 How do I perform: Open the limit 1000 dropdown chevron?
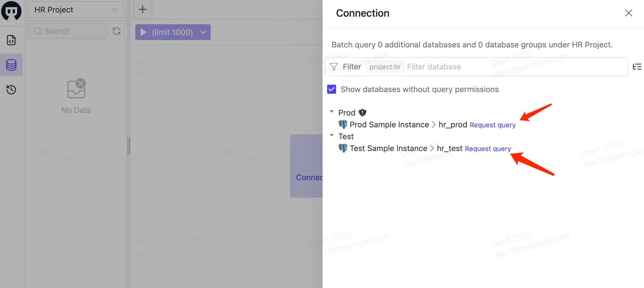coord(203,32)
